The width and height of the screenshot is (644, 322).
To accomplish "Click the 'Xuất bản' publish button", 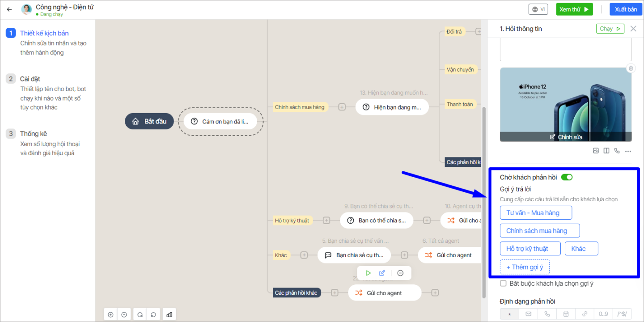I will 626,9.
